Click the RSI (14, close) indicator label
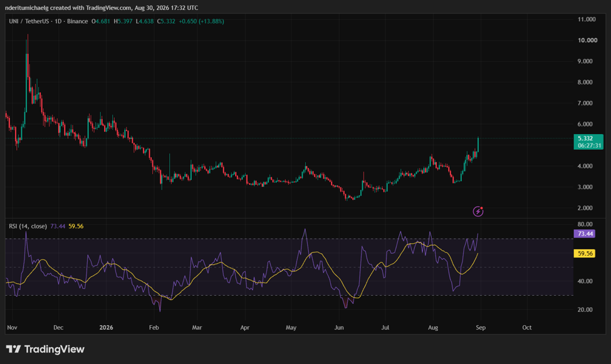 28,226
